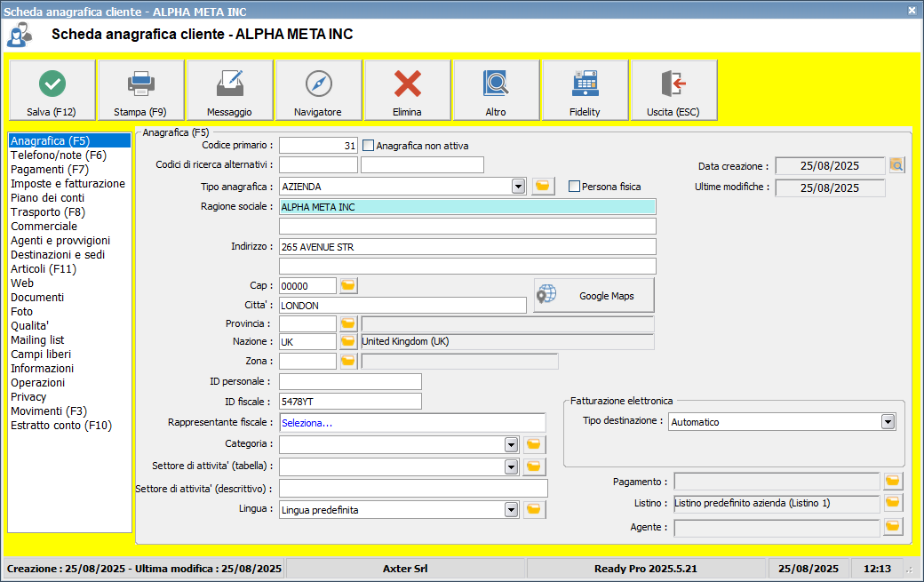Enable the Anagrafica non attiva checkbox

369,146
